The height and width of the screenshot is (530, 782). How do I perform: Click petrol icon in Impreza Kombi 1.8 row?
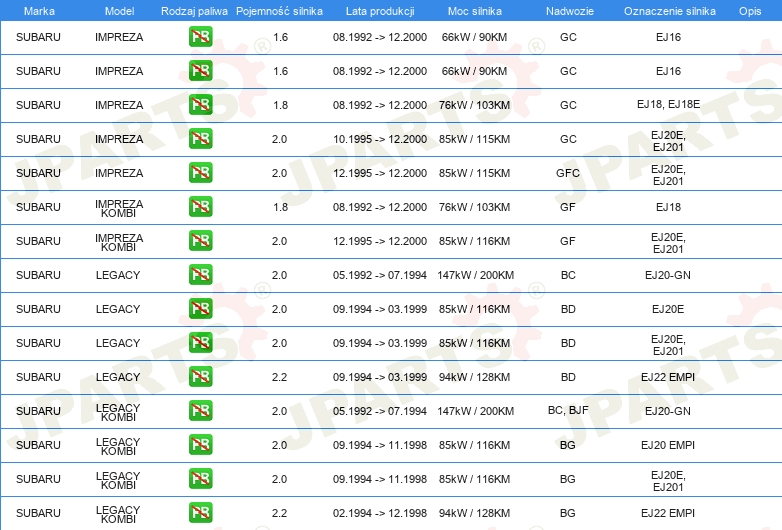point(200,206)
